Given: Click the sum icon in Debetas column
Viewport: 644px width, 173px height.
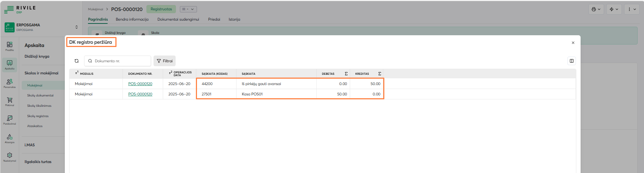Looking at the screenshot, I should coord(346,74).
